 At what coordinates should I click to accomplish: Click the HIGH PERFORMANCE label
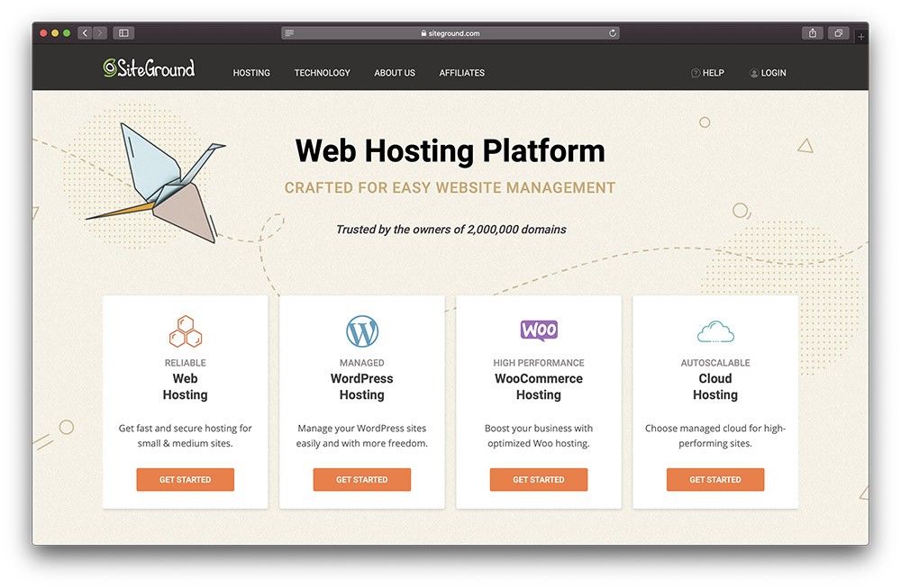coord(539,363)
